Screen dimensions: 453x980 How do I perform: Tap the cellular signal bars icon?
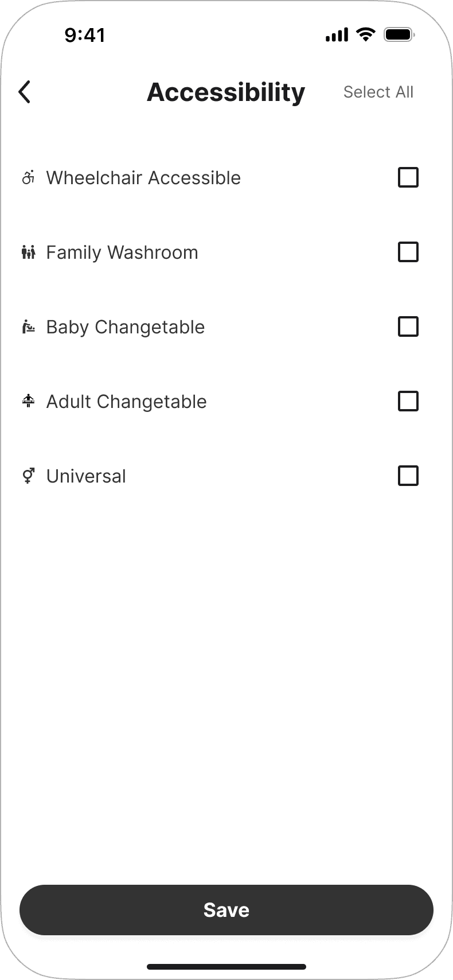pos(337,35)
